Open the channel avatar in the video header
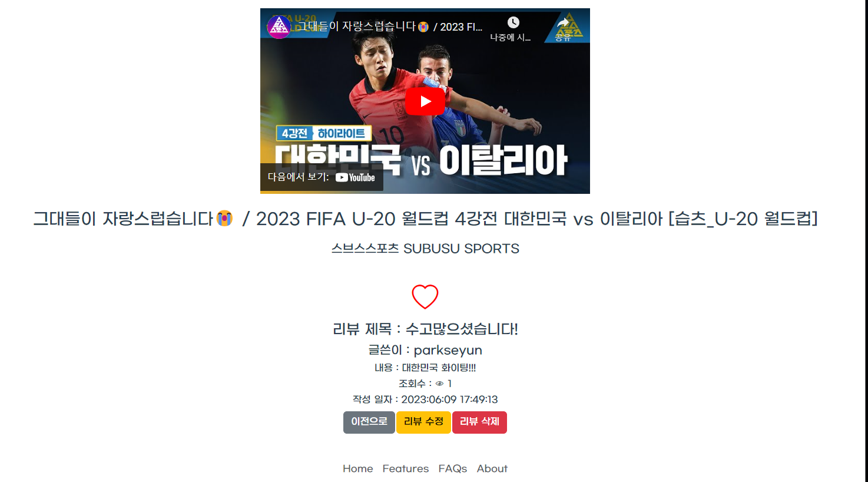Image resolution: width=868 pixels, height=482 pixels. pos(279,27)
